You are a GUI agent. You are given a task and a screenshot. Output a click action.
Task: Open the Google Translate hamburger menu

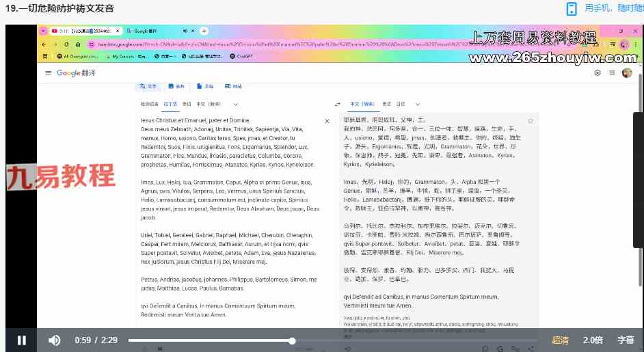tap(48, 73)
